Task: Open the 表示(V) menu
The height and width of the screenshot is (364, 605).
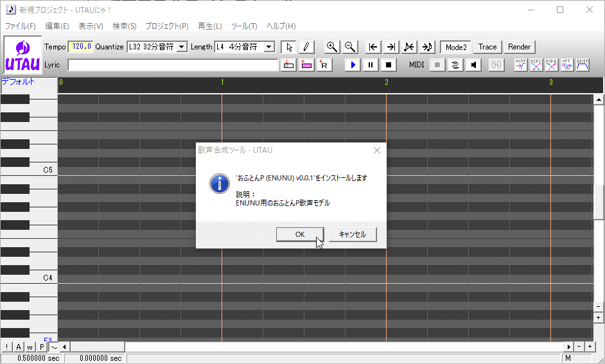Action: coord(91,26)
